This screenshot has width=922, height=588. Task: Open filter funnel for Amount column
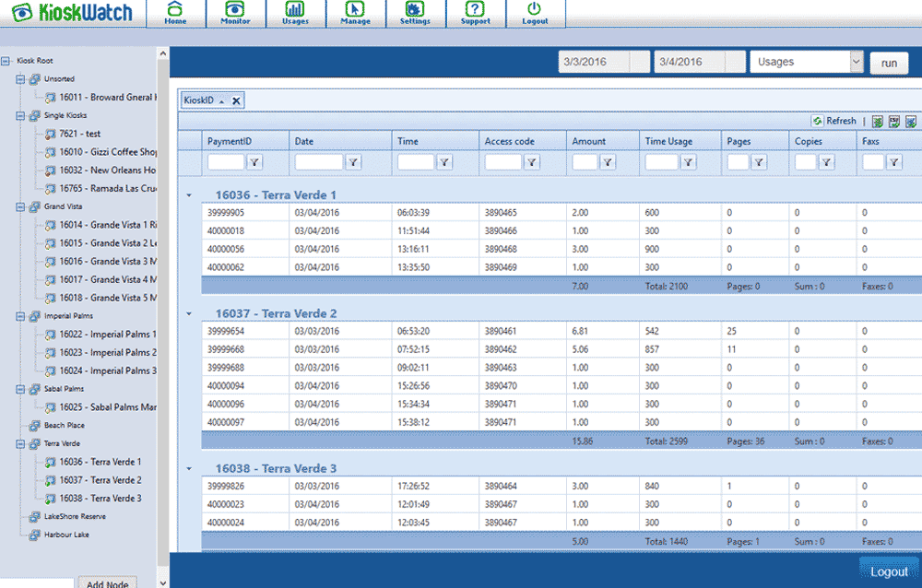(608, 162)
